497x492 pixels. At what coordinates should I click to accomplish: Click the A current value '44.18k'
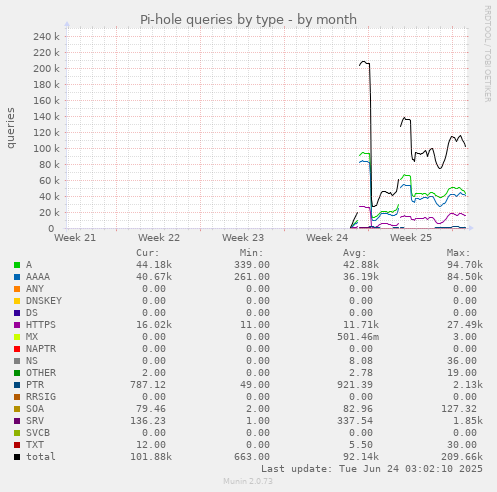pos(154,265)
